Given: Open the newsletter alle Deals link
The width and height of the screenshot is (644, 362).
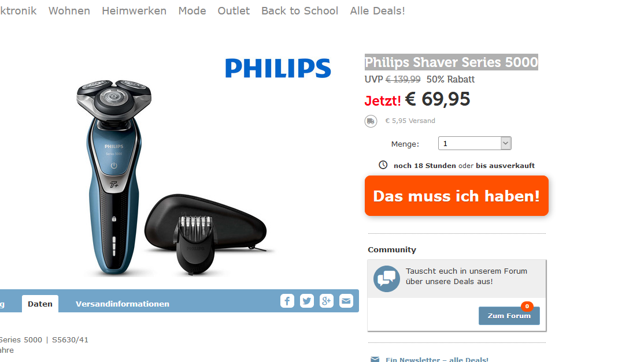Looking at the screenshot, I should tap(436, 359).
